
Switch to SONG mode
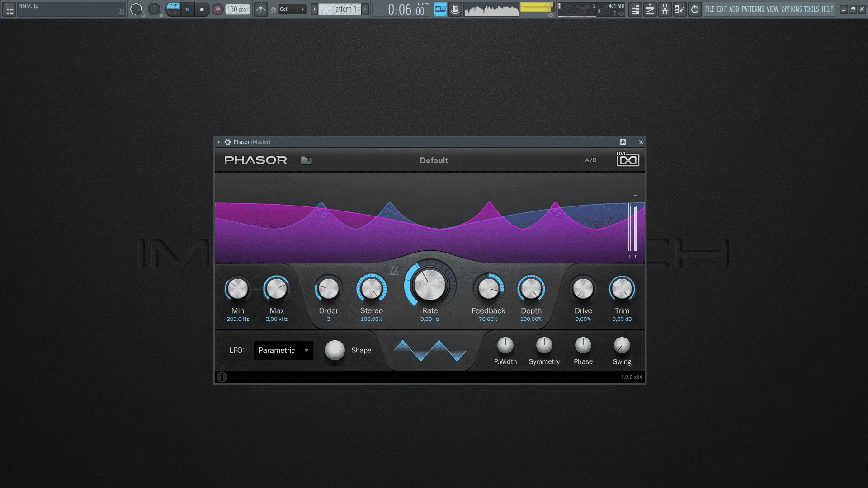click(173, 13)
